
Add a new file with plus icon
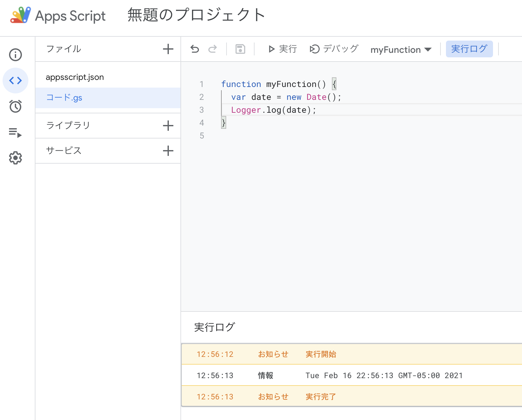pyautogui.click(x=168, y=49)
